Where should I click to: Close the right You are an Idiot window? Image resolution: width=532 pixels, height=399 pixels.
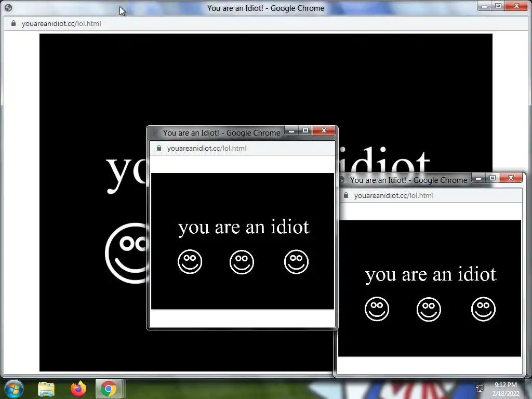pos(511,178)
